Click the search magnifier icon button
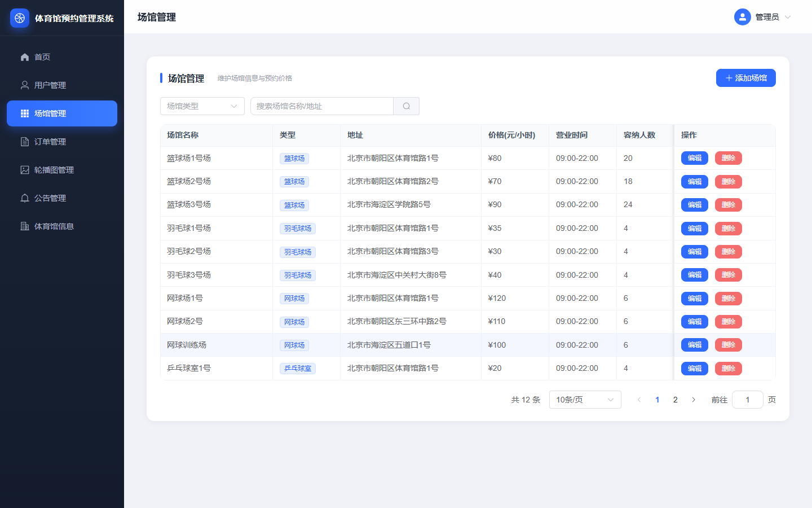This screenshot has width=812, height=508. click(x=407, y=106)
